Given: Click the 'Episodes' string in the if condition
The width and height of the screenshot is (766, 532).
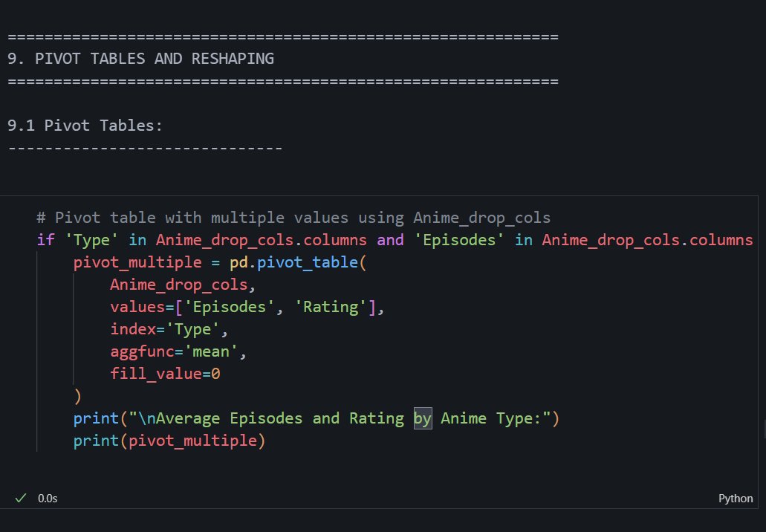Looking at the screenshot, I should (x=459, y=240).
